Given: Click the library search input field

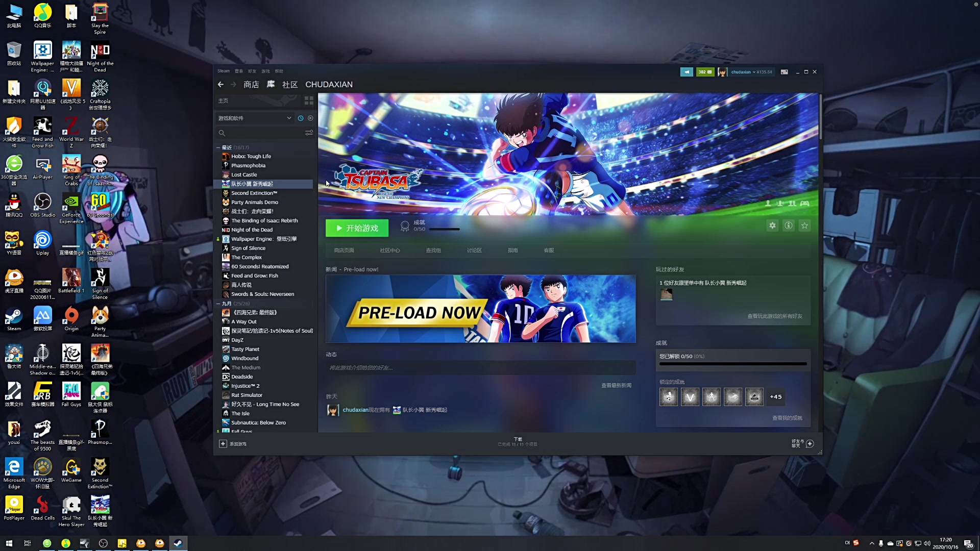Looking at the screenshot, I should click(260, 133).
